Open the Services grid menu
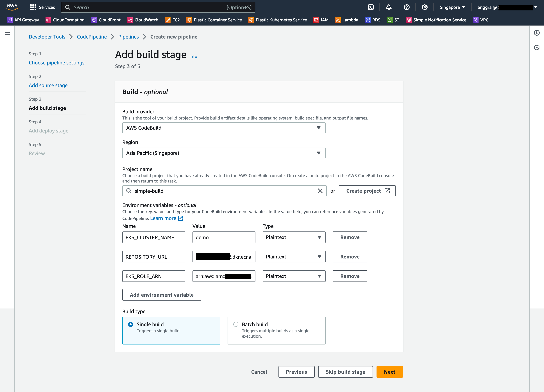 pos(33,7)
